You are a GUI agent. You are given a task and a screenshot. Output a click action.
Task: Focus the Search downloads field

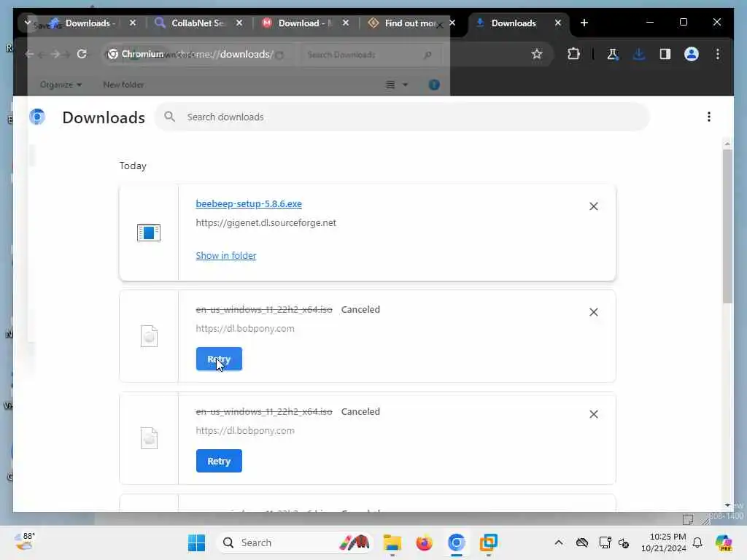[402, 117]
